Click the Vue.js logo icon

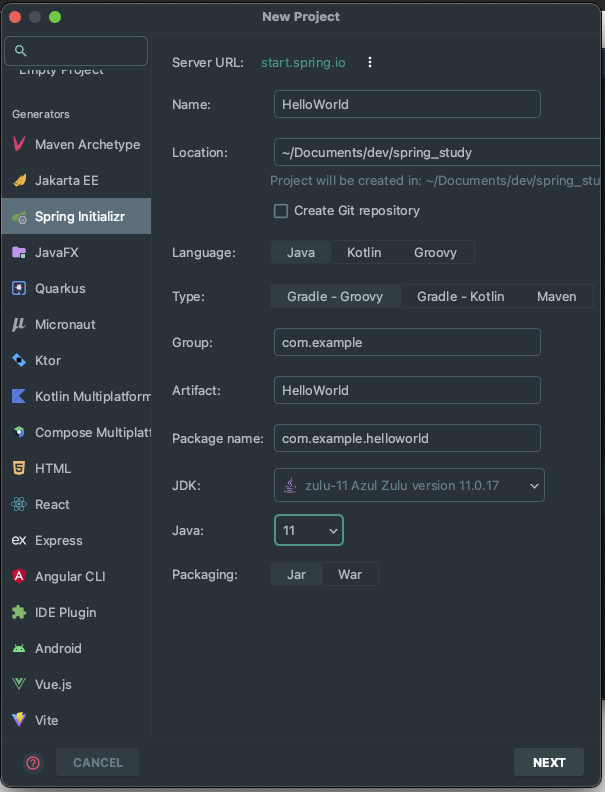coord(19,684)
